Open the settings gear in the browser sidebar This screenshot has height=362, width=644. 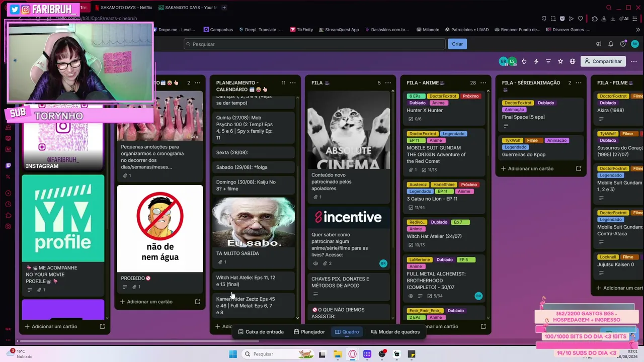(8, 226)
